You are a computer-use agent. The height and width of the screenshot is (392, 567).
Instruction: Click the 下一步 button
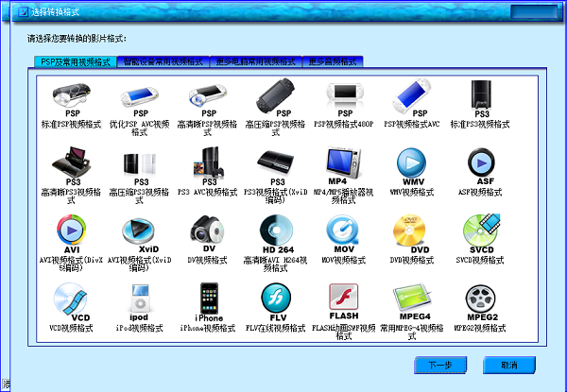[440, 365]
